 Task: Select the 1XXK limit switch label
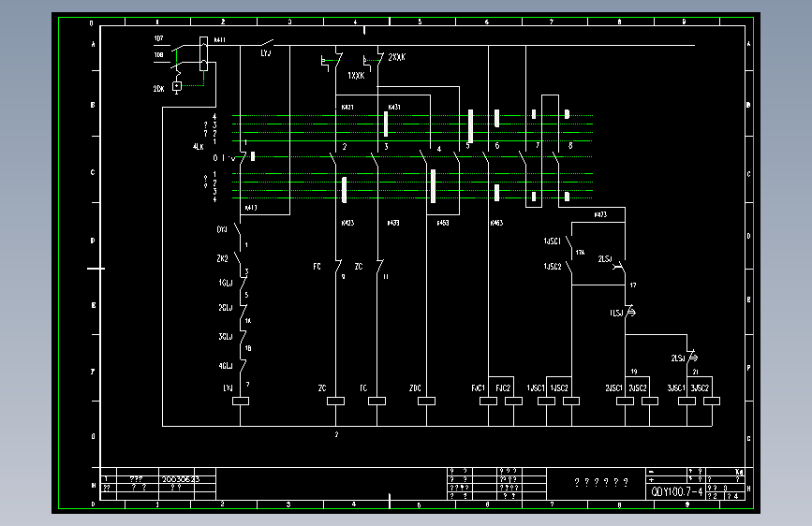point(356,76)
